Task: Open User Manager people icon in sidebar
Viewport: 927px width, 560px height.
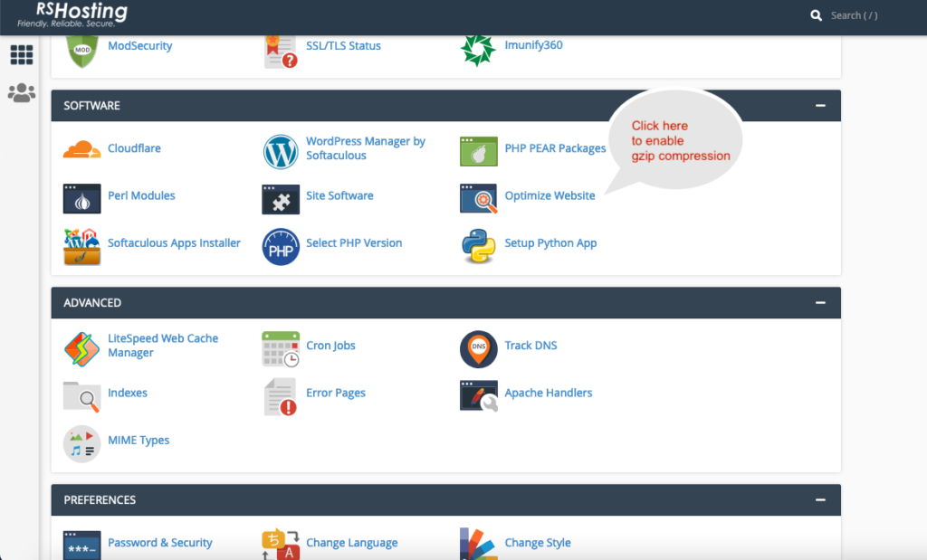Action: pyautogui.click(x=22, y=93)
